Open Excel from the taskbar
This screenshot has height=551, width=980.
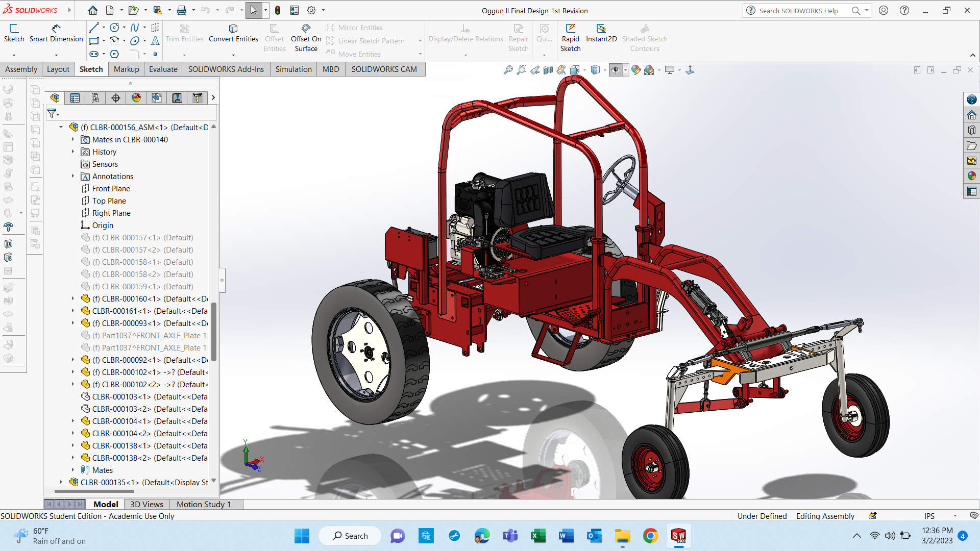538,536
